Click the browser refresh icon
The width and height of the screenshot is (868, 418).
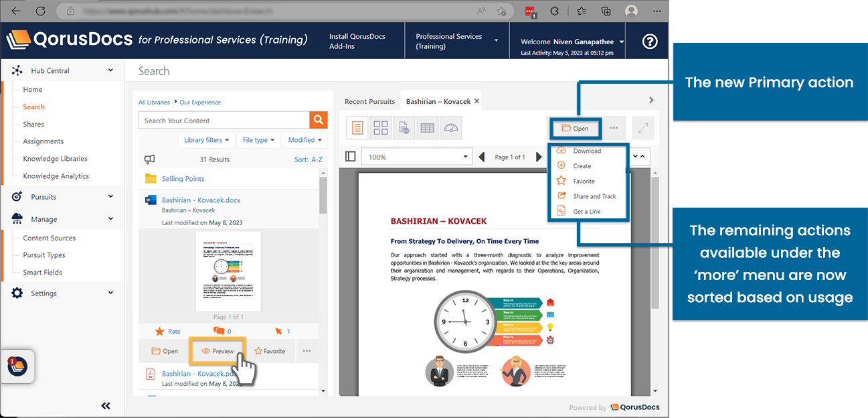[x=41, y=11]
